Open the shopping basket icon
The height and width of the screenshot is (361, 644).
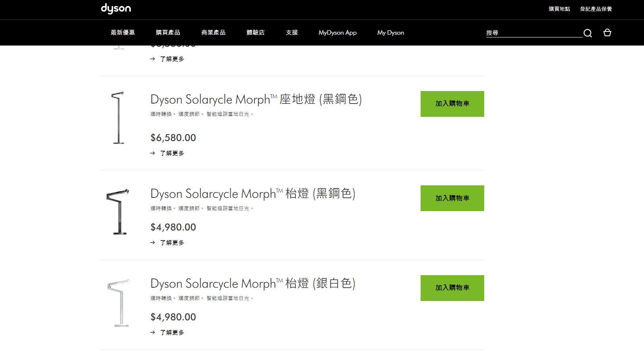[x=607, y=33]
